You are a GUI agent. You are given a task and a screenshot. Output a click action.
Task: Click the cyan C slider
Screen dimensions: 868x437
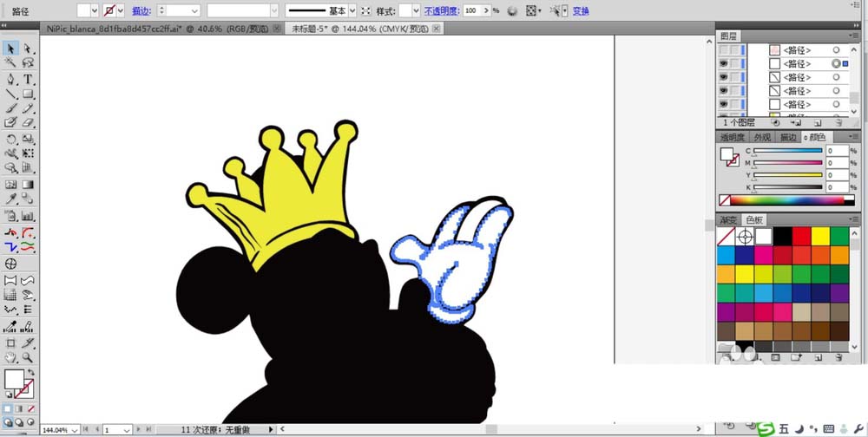[788, 151]
